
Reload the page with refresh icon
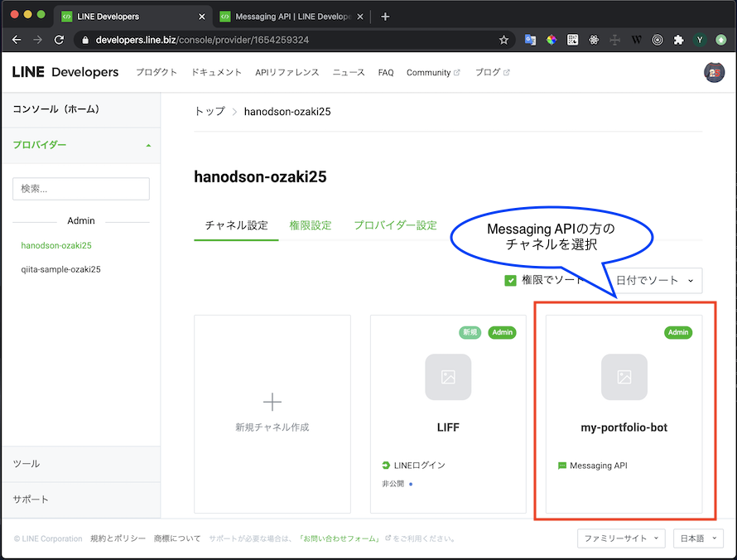[59, 40]
